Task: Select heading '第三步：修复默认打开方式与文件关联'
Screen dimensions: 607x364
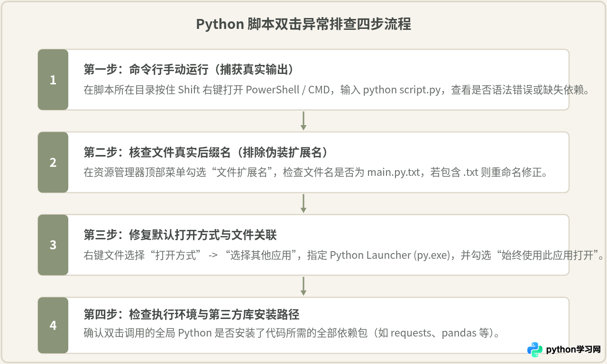Action: click(180, 235)
